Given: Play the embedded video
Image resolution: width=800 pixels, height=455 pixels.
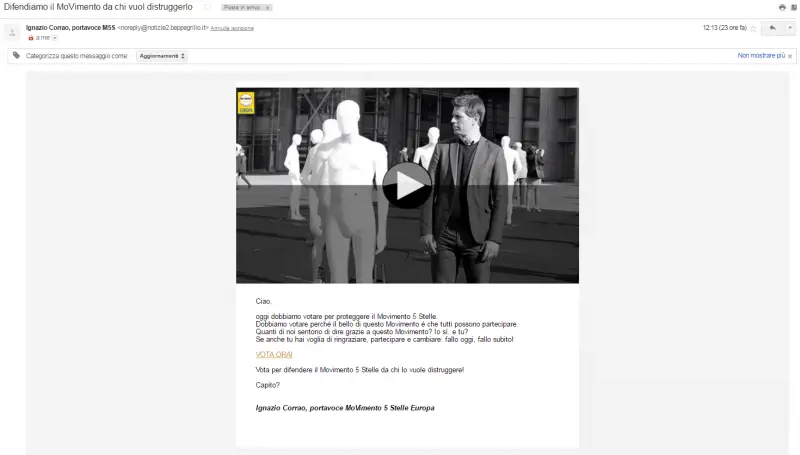Looking at the screenshot, I should coord(406,185).
